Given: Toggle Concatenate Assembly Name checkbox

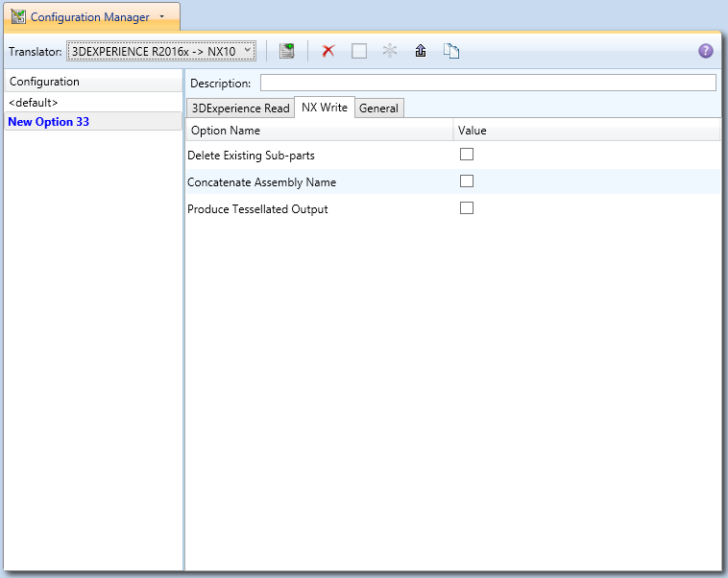Looking at the screenshot, I should click(x=467, y=181).
